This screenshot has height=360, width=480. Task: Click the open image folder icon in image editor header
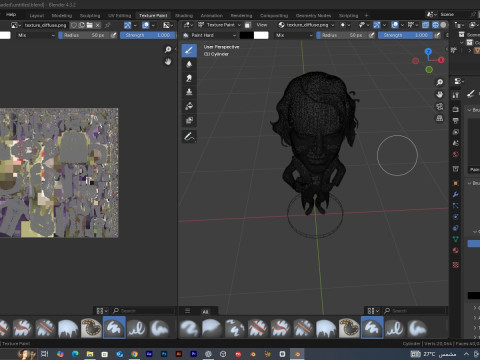tap(90, 25)
